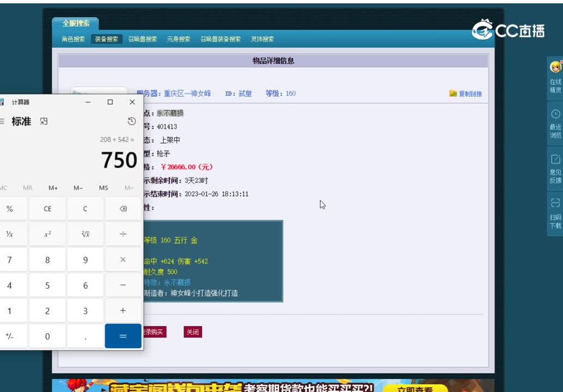
Task: Click the 关闭 close button below item info
Action: pos(192,332)
